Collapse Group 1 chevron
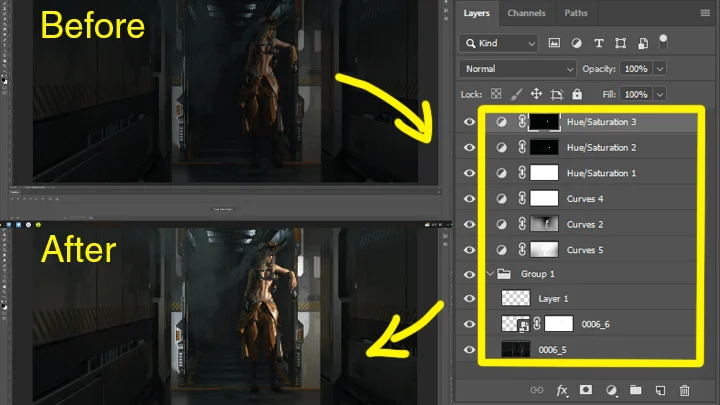 (490, 274)
